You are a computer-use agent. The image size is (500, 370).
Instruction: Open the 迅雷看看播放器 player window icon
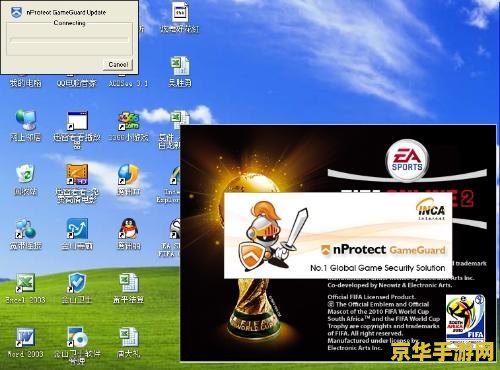tap(77, 120)
